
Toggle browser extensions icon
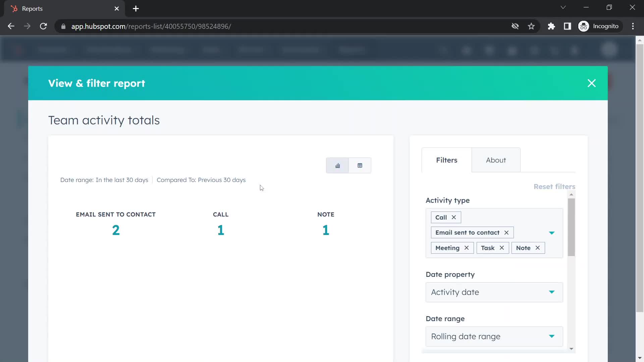[x=551, y=26]
